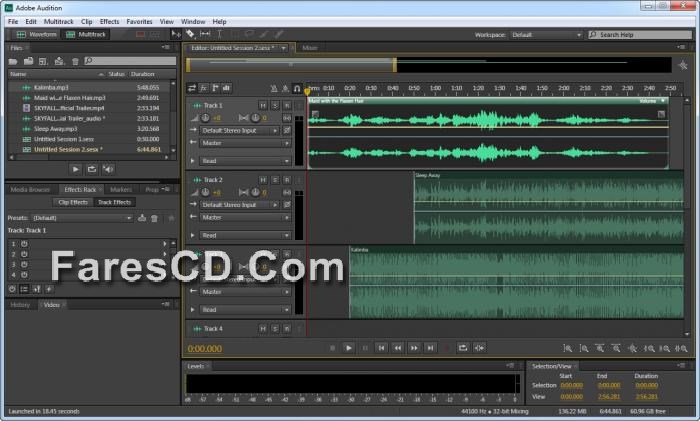Click the Skip Selection transport icon
Screen dimensions: 700x421
click(x=479, y=348)
